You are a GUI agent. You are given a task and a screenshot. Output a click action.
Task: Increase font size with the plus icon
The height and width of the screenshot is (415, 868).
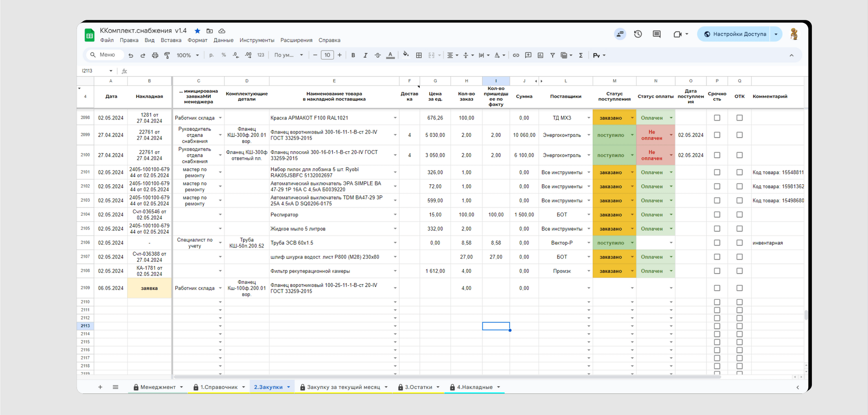click(340, 55)
